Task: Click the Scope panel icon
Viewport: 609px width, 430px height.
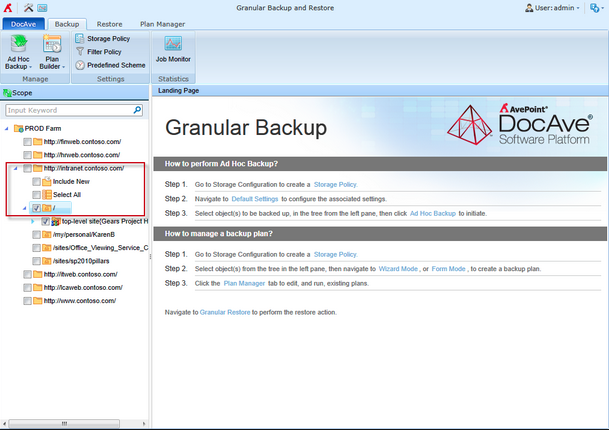Action: pyautogui.click(x=7, y=93)
